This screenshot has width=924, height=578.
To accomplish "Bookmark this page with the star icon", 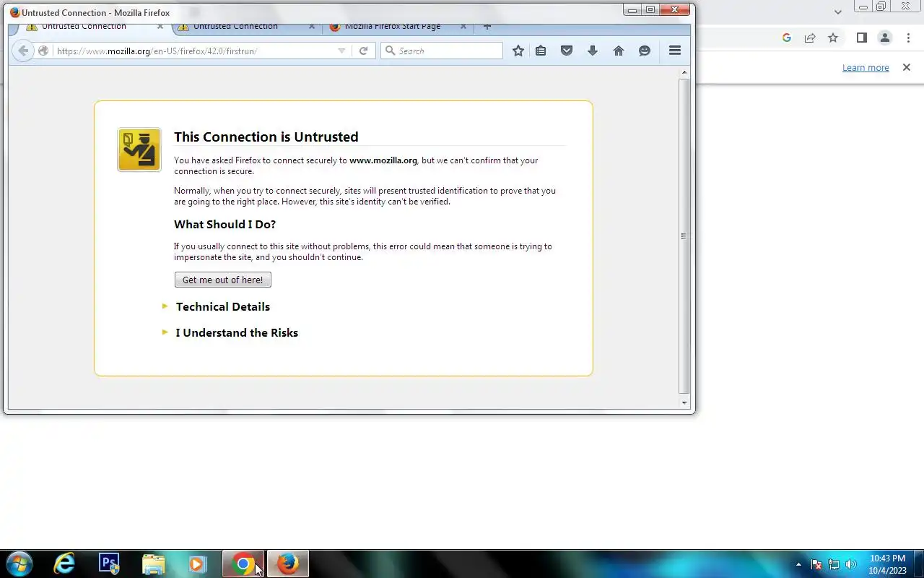I will point(518,51).
